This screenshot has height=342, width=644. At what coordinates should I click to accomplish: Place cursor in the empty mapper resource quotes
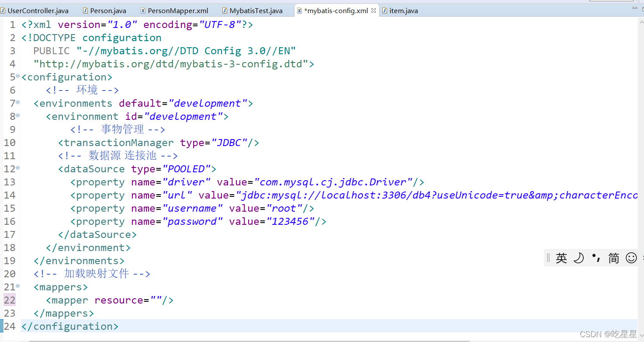click(156, 300)
